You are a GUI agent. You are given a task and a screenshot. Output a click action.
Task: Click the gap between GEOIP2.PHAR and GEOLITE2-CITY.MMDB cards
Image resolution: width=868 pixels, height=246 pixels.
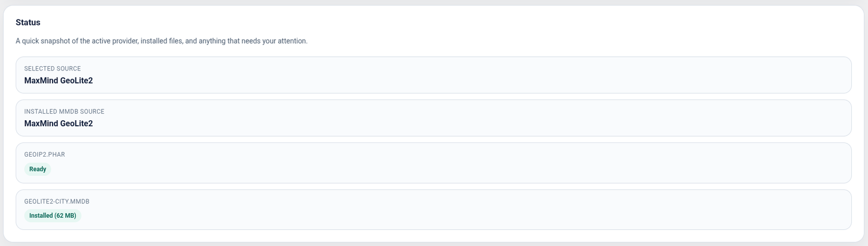point(434,186)
